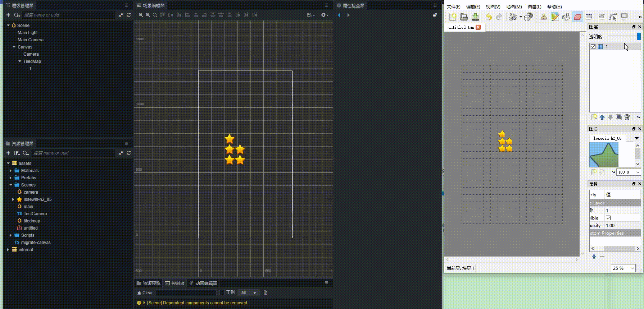Open the 地图(M) menu
The width and height of the screenshot is (644, 309).
tap(514, 6)
